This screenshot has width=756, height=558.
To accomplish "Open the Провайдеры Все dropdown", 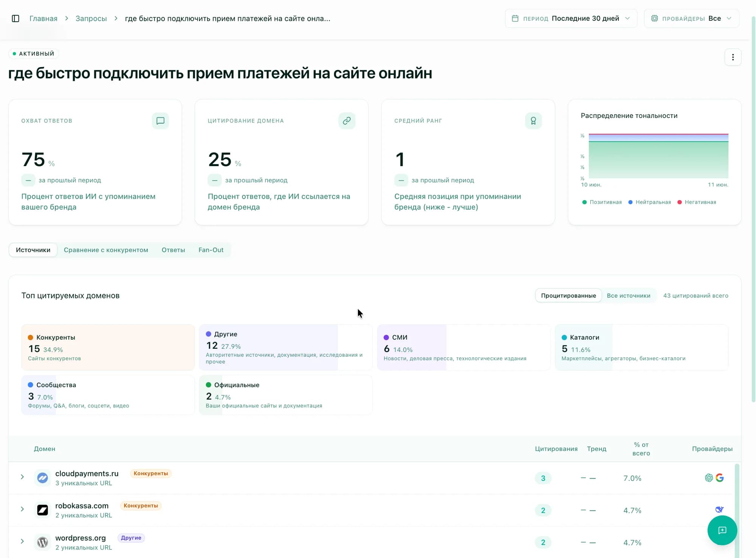I will pos(691,19).
